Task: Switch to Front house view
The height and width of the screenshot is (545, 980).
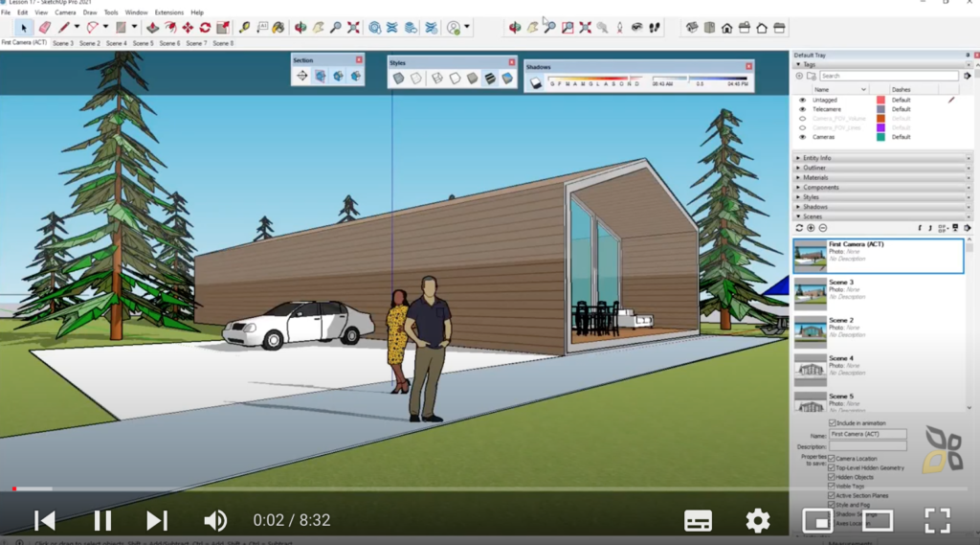Action: click(727, 28)
